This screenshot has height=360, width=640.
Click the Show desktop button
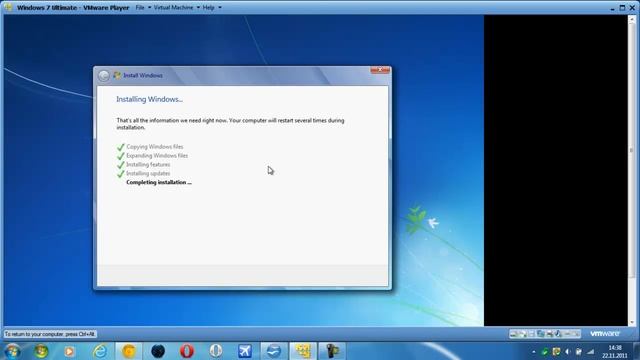click(x=637, y=351)
